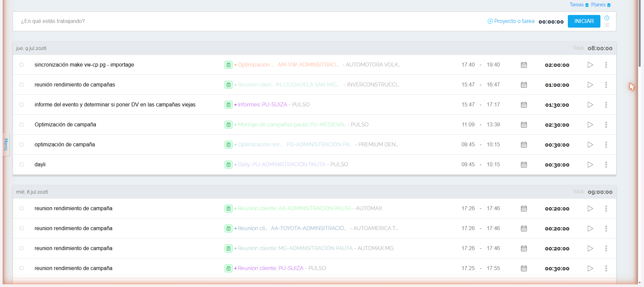Open the side Menú tab
The width and height of the screenshot is (644, 287).
6,145
